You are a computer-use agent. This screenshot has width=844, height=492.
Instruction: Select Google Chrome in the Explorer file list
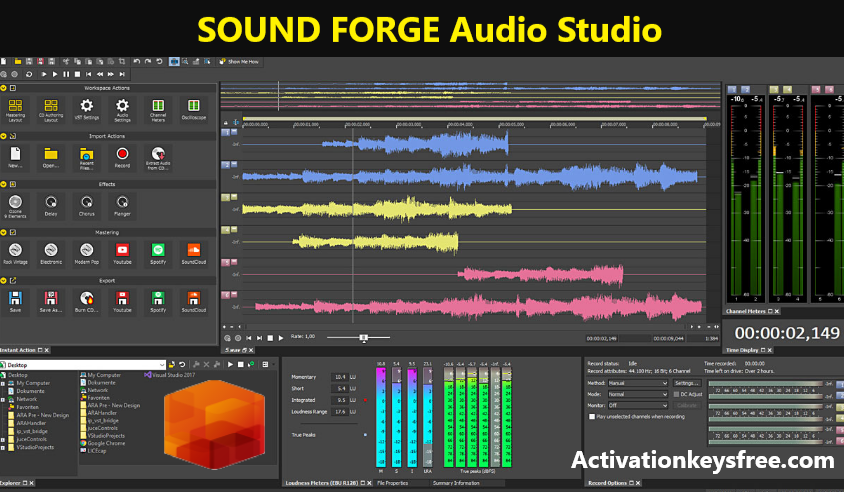[103, 443]
